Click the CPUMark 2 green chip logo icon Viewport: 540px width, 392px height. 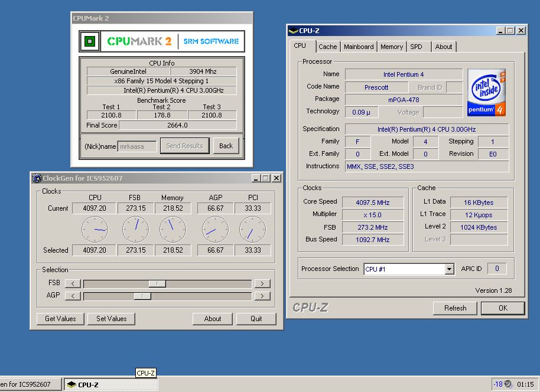click(x=90, y=41)
